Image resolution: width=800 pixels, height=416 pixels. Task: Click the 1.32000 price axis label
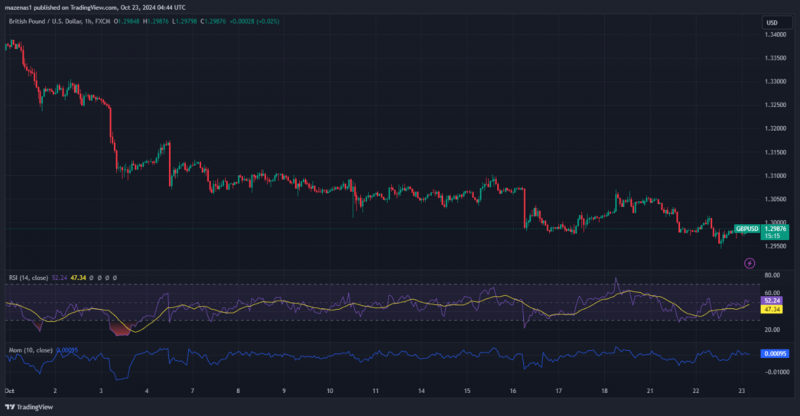(775, 129)
